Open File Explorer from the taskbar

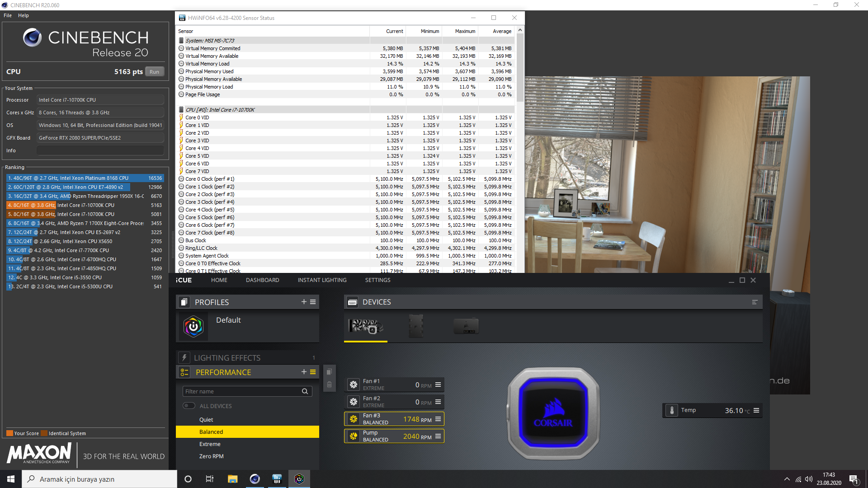coord(232,479)
